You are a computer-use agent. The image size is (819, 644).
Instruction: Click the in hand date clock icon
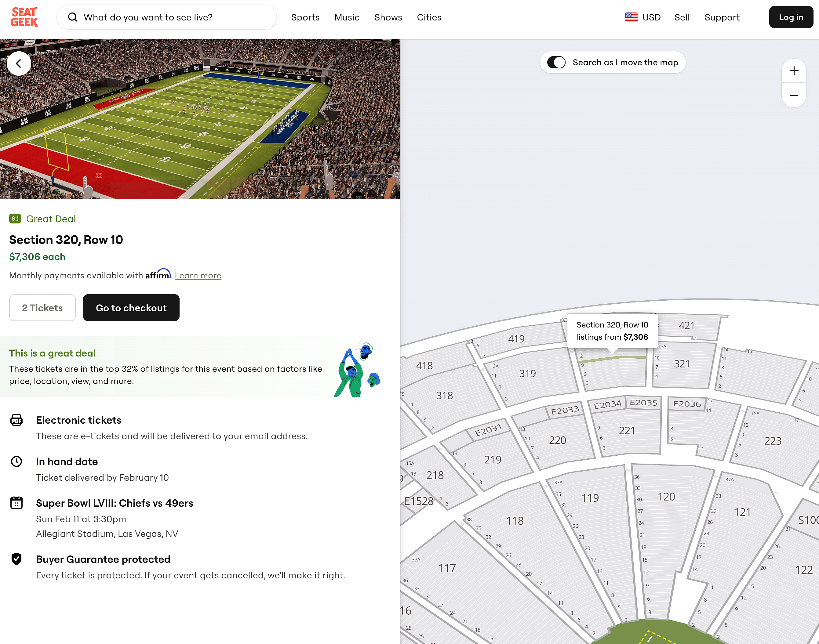pyautogui.click(x=16, y=461)
